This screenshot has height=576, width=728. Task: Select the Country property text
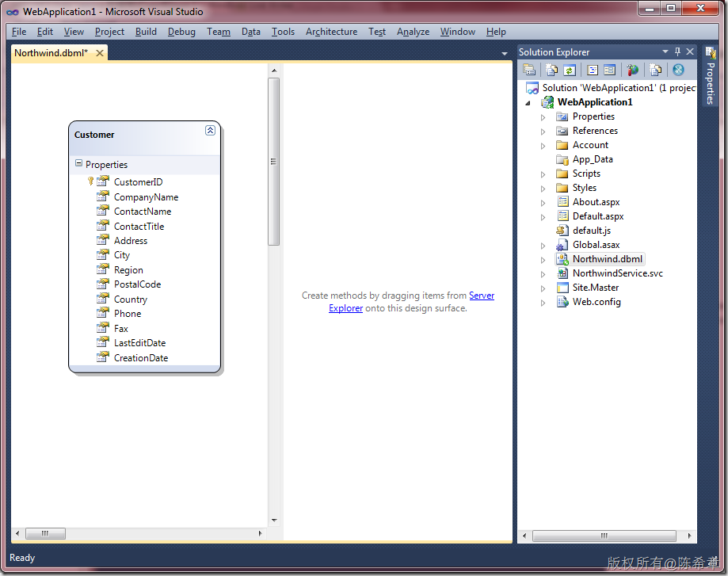pos(131,299)
